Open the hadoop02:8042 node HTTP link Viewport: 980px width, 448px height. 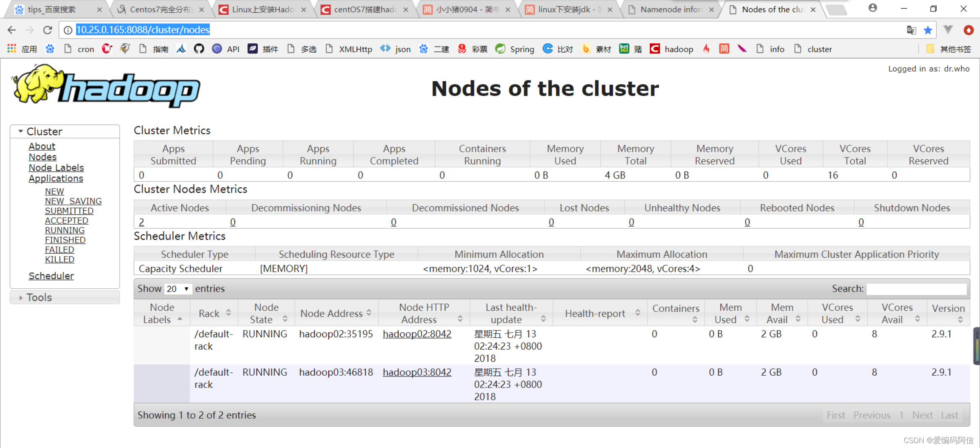click(417, 334)
